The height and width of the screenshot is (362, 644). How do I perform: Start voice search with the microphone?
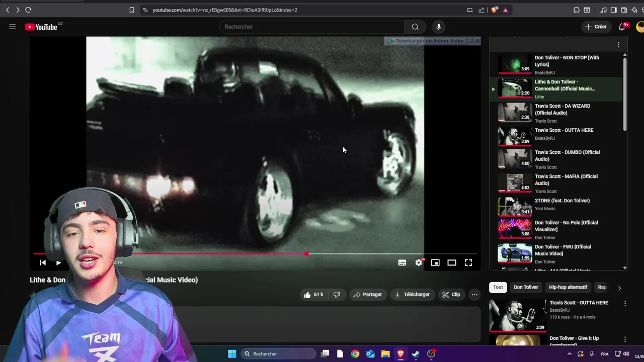(x=439, y=27)
